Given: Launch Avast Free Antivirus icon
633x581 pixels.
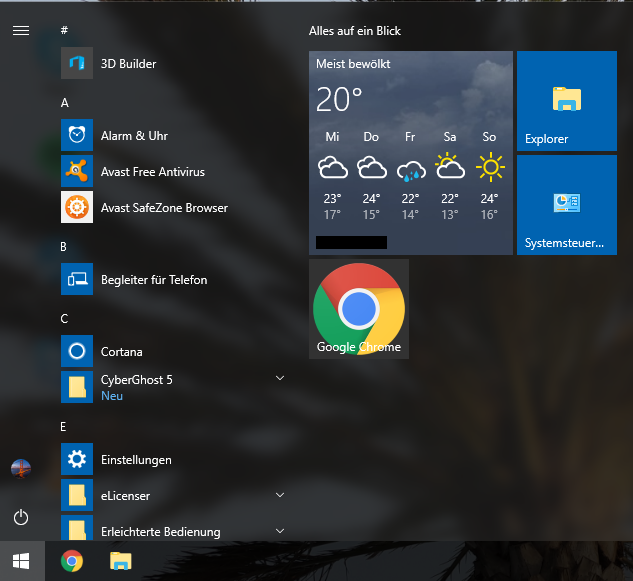Looking at the screenshot, I should coord(77,171).
